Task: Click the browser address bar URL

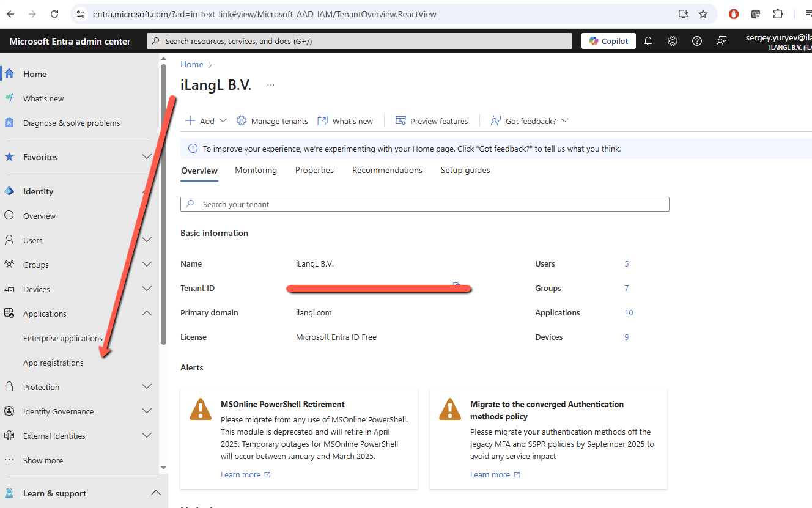Action: click(x=265, y=14)
